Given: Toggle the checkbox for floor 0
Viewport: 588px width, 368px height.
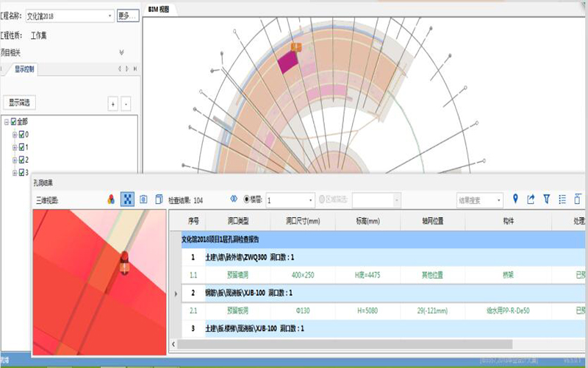Looking at the screenshot, I should [x=21, y=135].
